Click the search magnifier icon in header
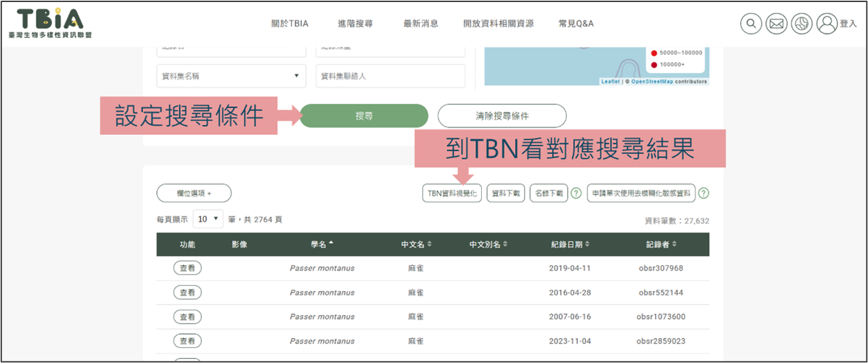The image size is (868, 363). coord(751,24)
